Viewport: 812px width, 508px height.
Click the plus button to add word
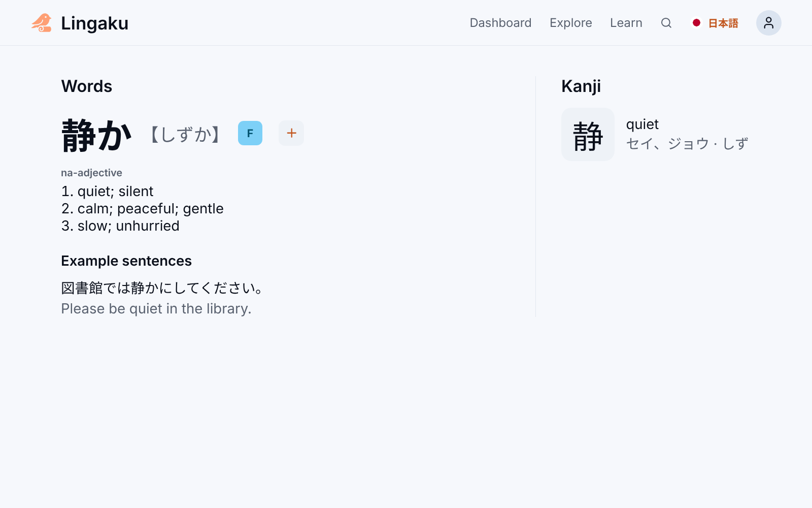coord(291,133)
